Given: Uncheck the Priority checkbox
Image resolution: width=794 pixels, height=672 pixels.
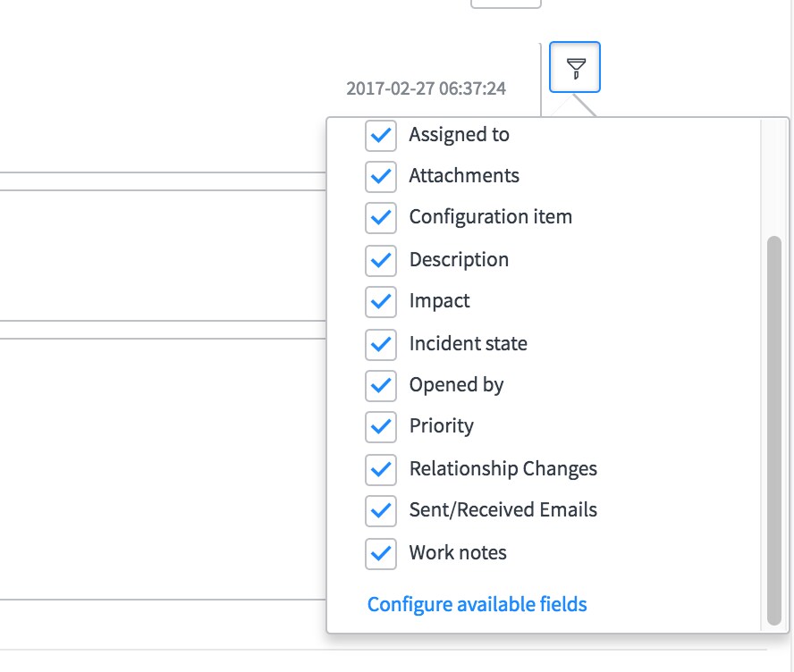Looking at the screenshot, I should tap(381, 427).
